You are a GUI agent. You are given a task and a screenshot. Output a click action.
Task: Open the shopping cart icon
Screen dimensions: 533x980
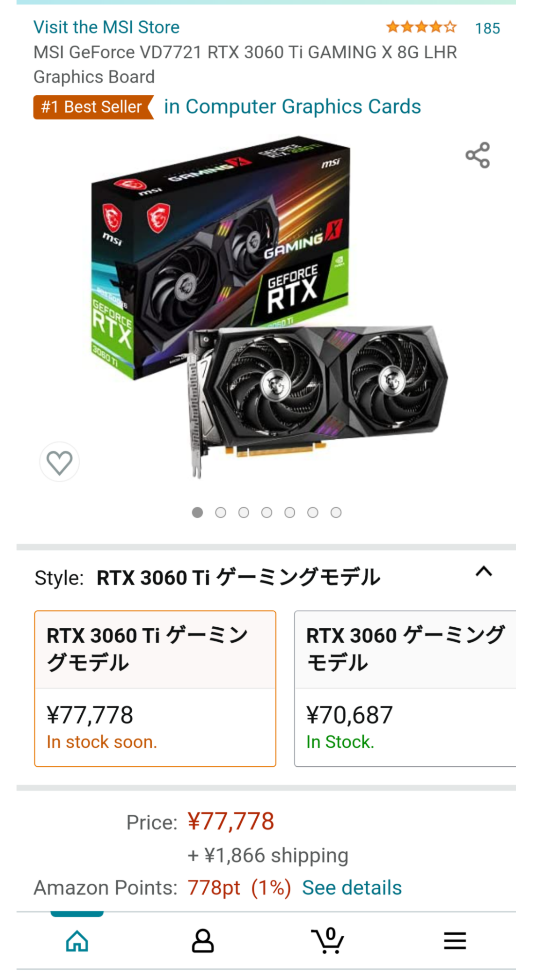[x=327, y=940]
